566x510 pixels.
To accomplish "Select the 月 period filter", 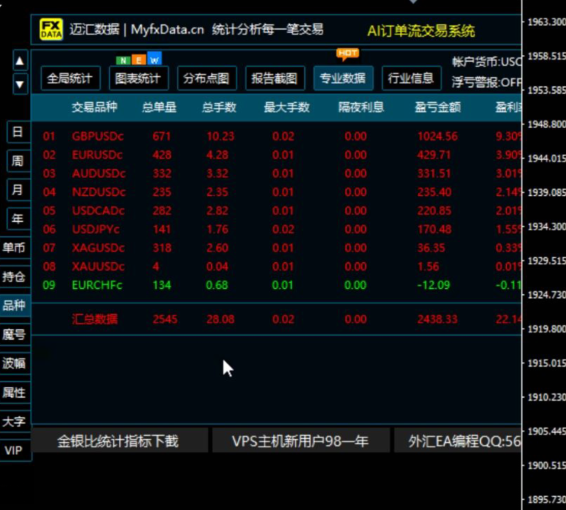I will click(x=18, y=189).
